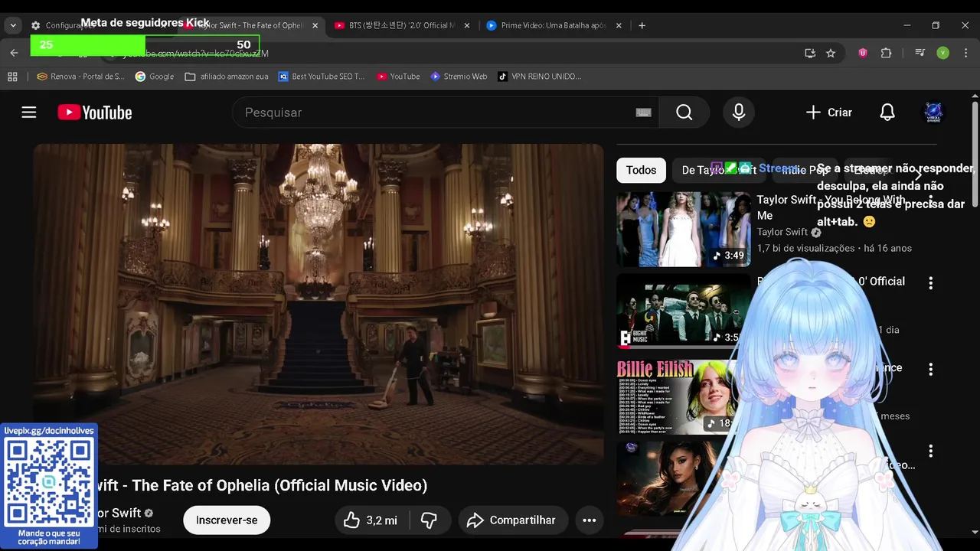Close the BTS 2.0 Official tab

coord(467,25)
